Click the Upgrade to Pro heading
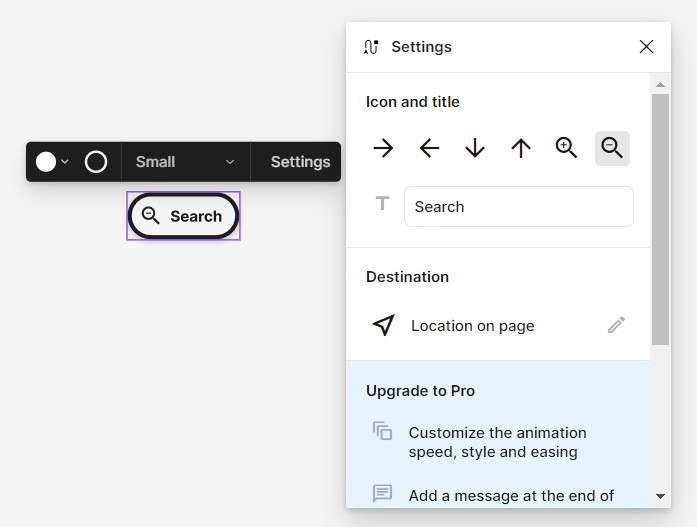 click(x=421, y=391)
